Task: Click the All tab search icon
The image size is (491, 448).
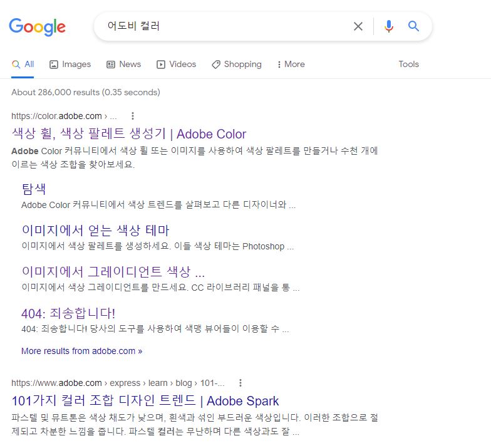Action: click(16, 64)
